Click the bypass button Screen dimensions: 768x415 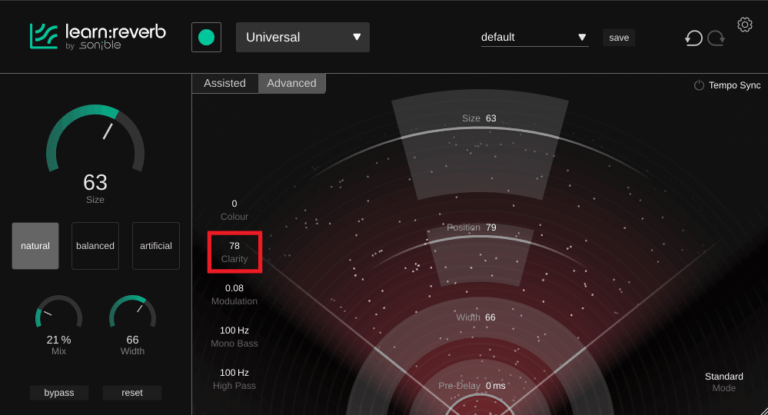click(x=58, y=393)
